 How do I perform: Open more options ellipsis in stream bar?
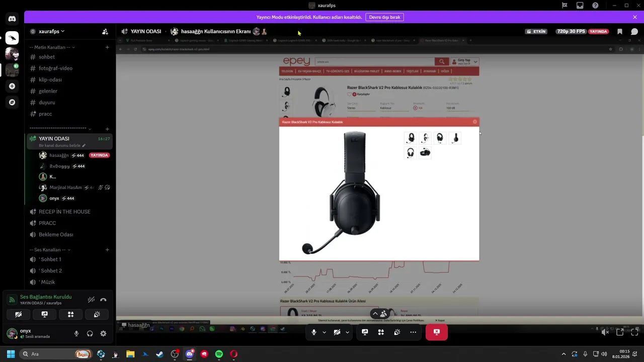pos(413,332)
